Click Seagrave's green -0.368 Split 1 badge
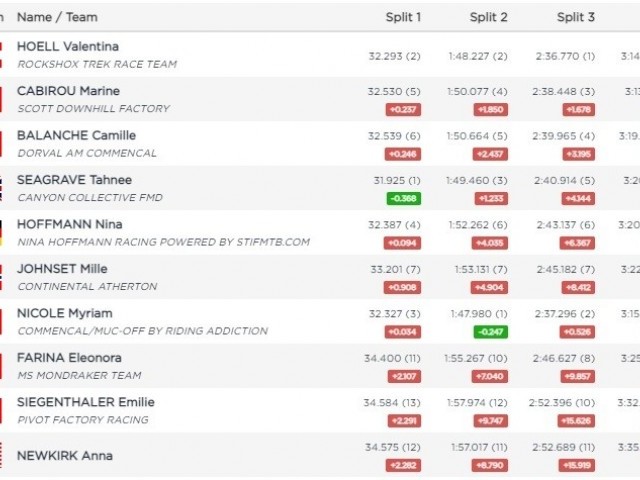 tap(404, 198)
